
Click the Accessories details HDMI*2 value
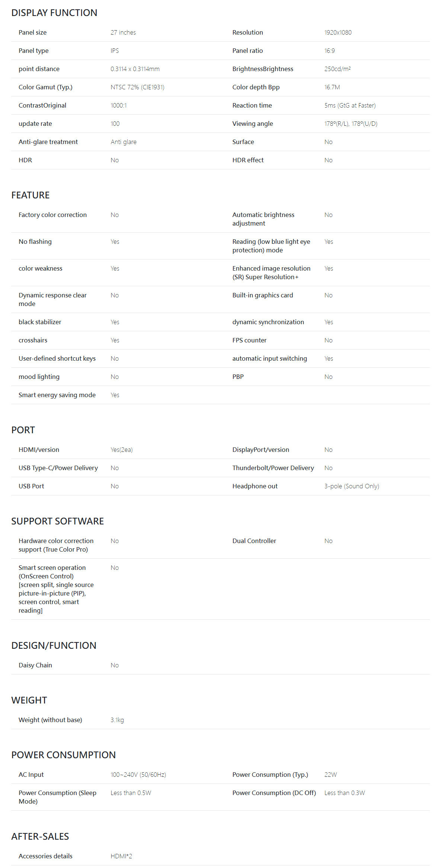pos(121,856)
